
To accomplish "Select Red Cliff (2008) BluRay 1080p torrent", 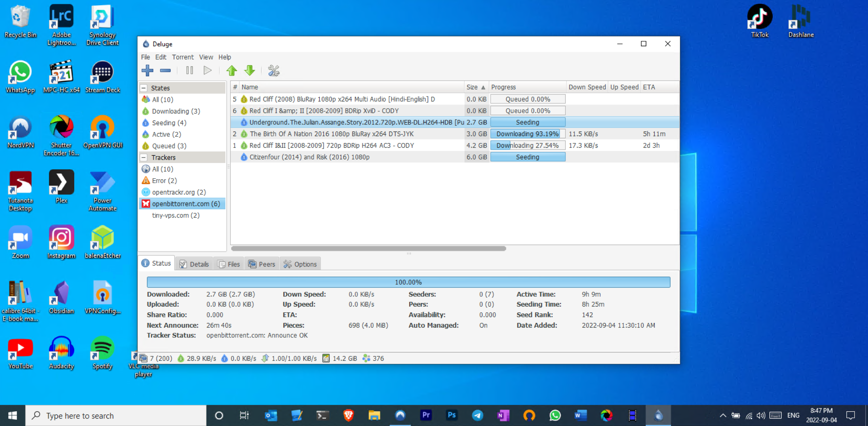I will coord(455,99).
